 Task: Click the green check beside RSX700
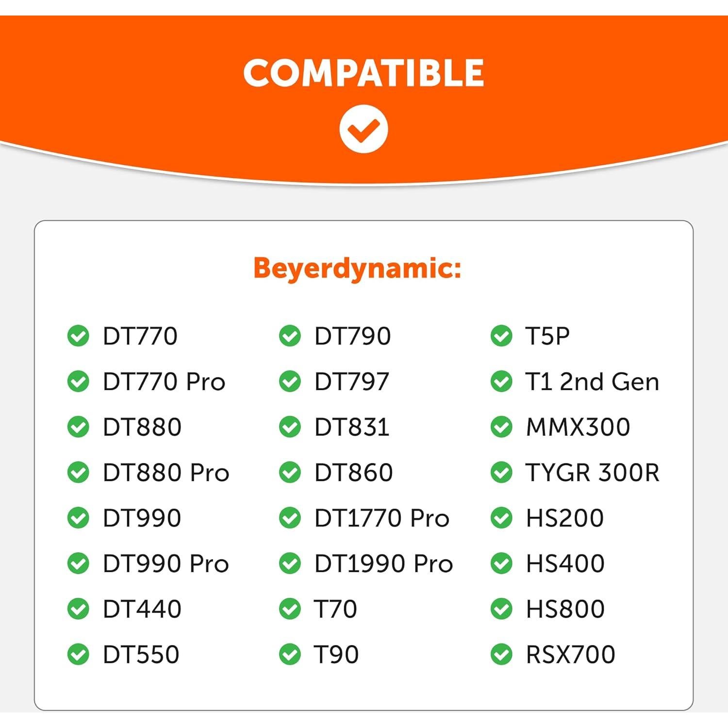coord(501,654)
